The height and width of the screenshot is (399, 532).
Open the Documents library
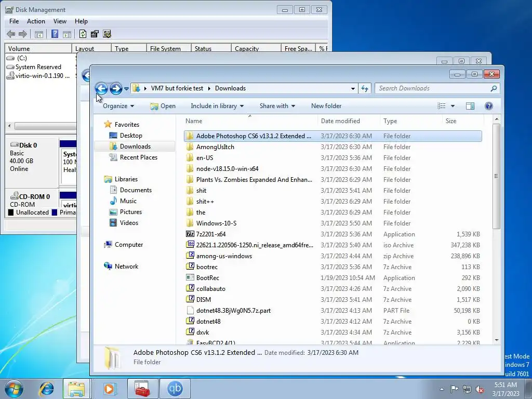[x=136, y=190]
